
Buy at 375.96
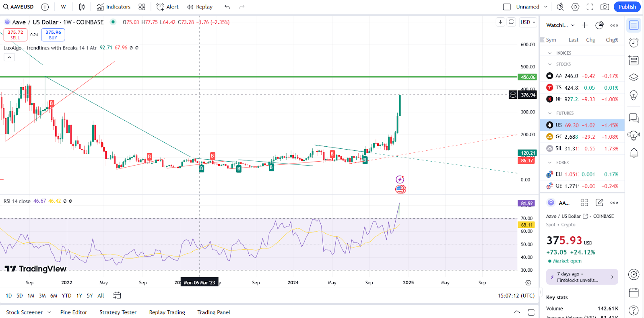53,35
